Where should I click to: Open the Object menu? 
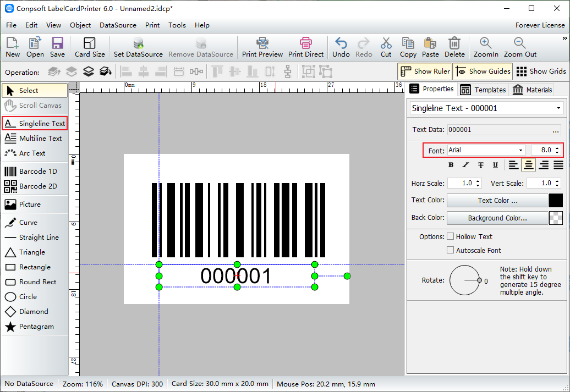(80, 25)
